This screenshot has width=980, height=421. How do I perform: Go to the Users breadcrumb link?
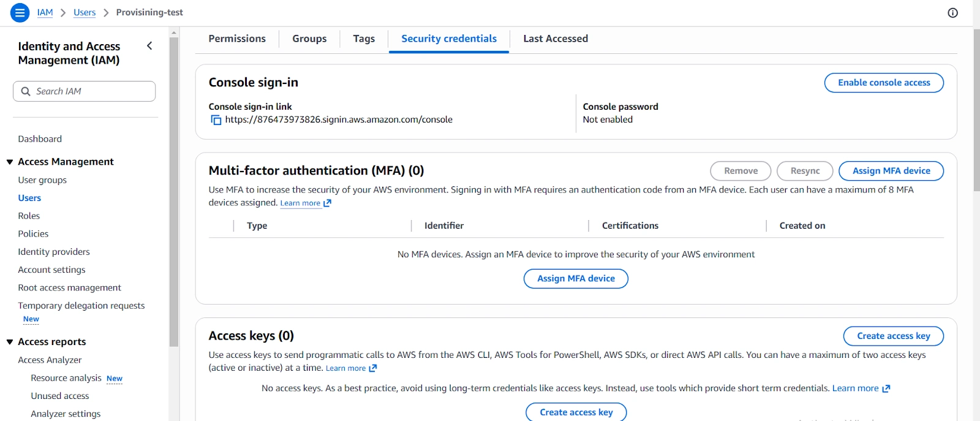[x=85, y=12]
